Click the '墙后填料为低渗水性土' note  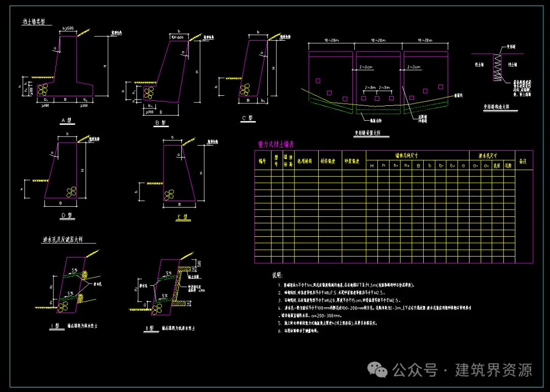178,328
